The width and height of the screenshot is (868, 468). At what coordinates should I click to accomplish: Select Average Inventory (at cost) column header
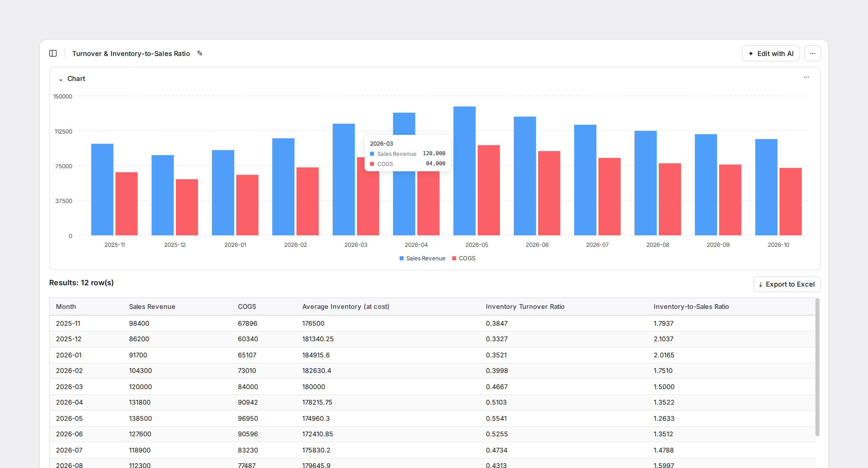(345, 306)
